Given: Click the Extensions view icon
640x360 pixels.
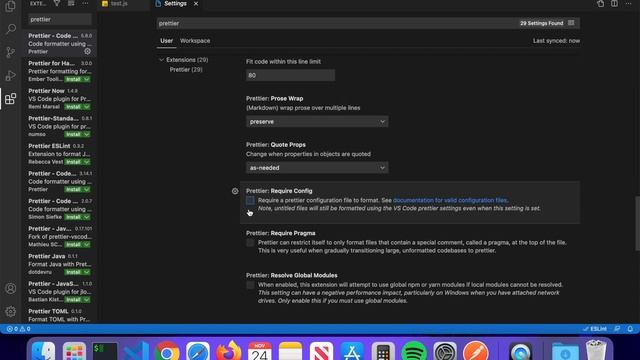Looking at the screenshot, I should (11, 99).
